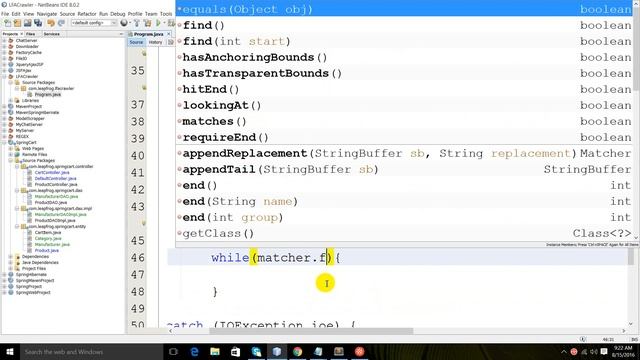This screenshot has width=640, height=360.
Task: Click the Build Project hammer icon
Action: [x=137, y=23]
